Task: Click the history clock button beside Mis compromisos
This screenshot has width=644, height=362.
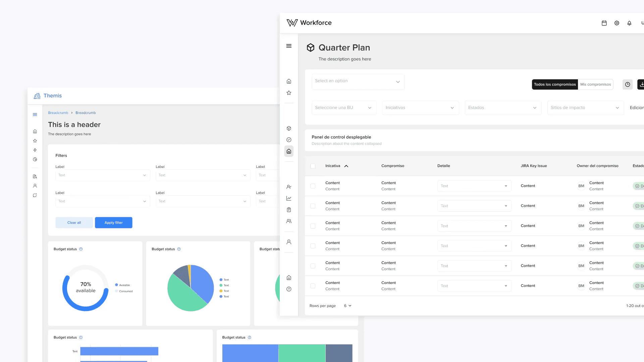Action: point(628,84)
